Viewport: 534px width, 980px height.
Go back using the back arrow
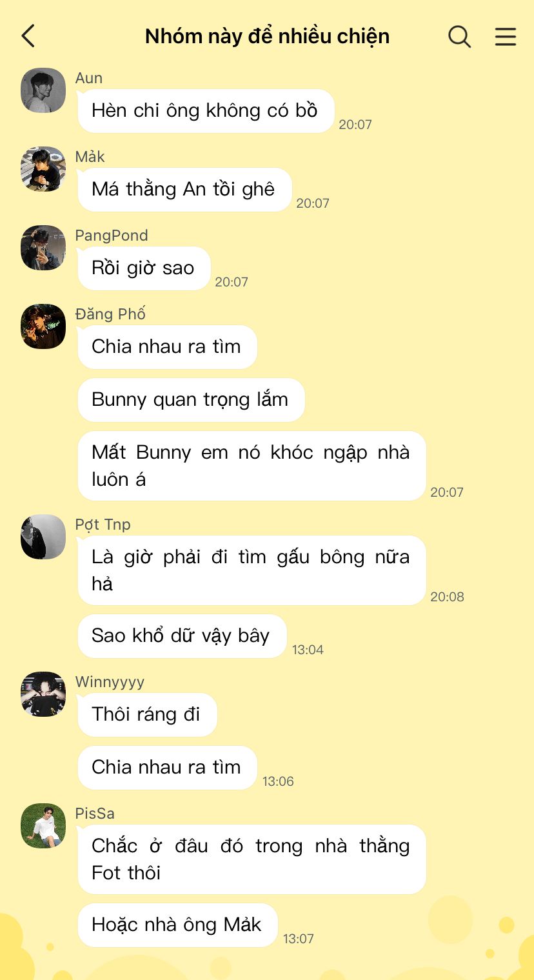point(28,36)
